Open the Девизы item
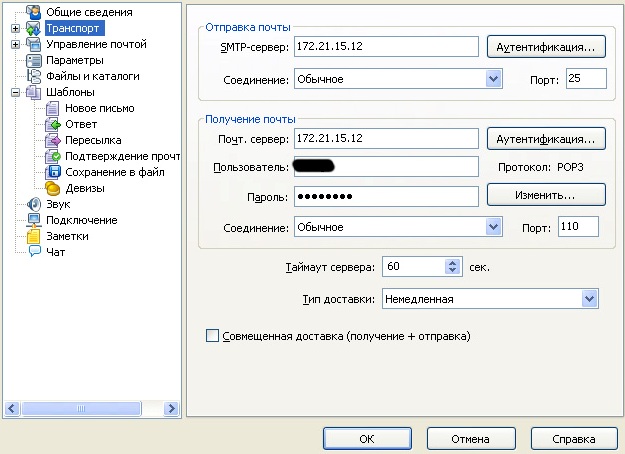625x454 pixels. click(x=84, y=188)
